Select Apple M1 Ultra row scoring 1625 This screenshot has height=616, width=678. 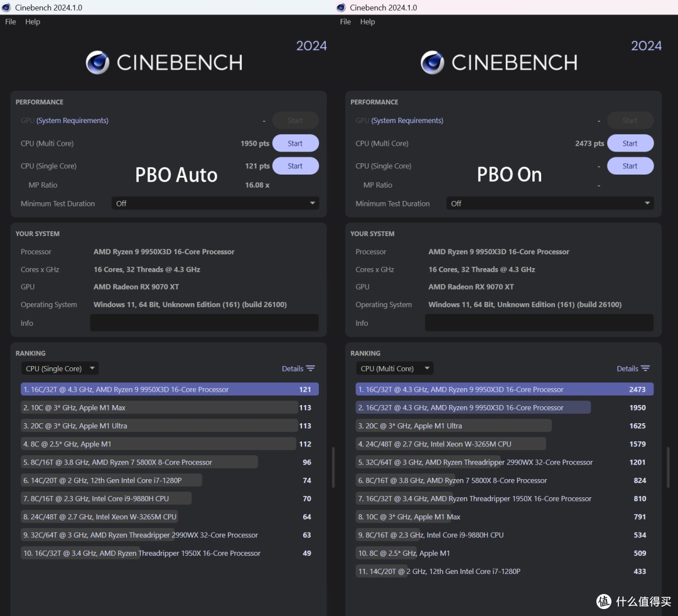click(x=504, y=426)
